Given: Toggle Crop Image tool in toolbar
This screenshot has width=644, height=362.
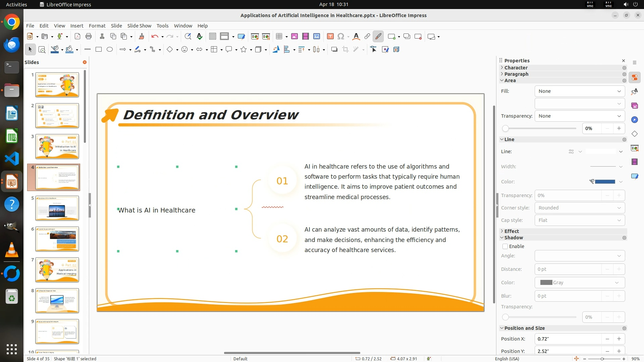Looking at the screenshot, I should point(345,50).
